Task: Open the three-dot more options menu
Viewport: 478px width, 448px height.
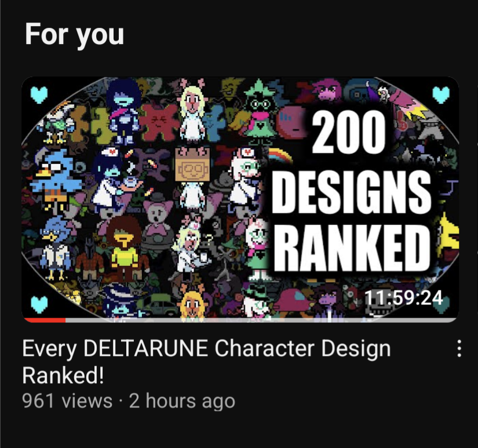Action: [459, 348]
